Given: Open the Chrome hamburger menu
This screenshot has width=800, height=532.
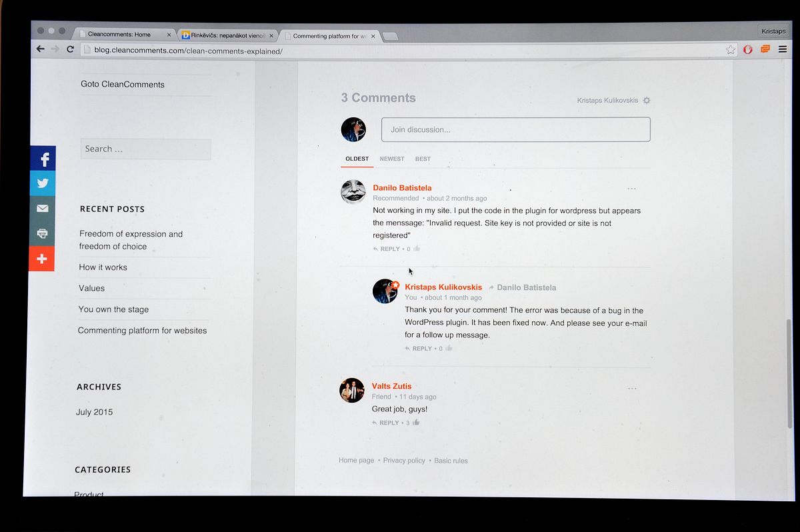Looking at the screenshot, I should tap(783, 49).
